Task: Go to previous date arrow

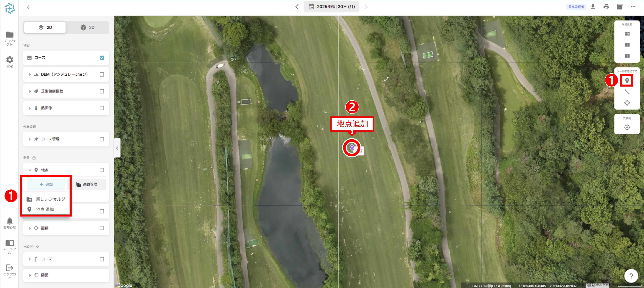Action: click(x=297, y=7)
